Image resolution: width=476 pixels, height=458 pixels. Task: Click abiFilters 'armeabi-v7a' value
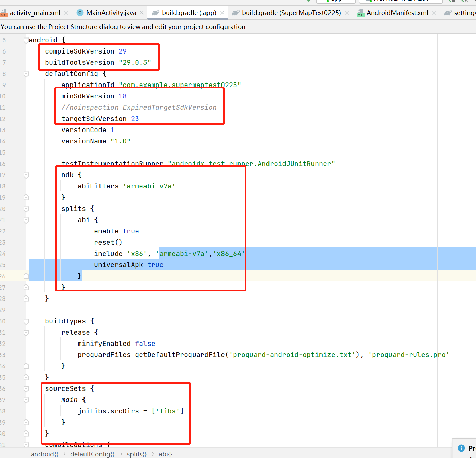[x=149, y=186]
